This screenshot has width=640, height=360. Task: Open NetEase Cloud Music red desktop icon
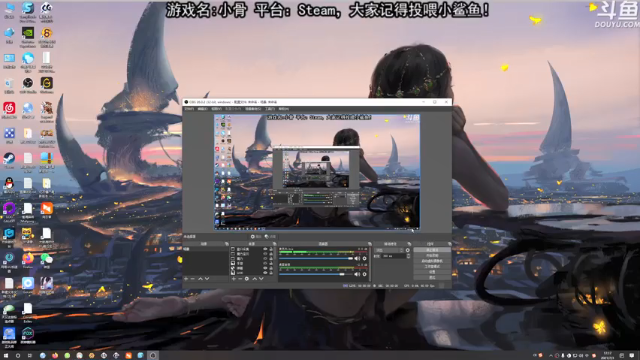[9, 108]
